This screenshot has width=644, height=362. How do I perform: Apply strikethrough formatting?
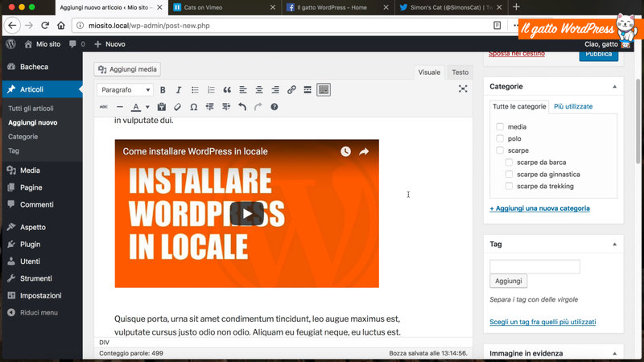104,107
